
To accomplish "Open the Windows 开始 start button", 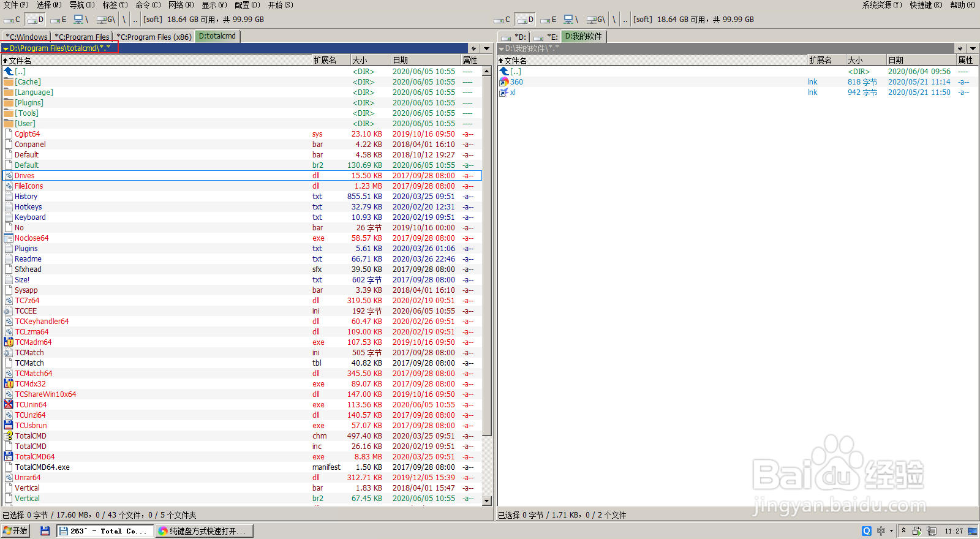I will [16, 531].
